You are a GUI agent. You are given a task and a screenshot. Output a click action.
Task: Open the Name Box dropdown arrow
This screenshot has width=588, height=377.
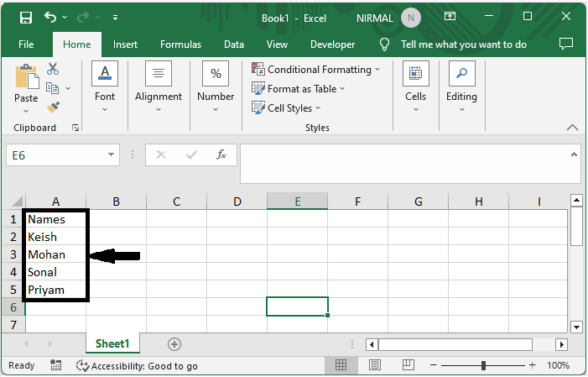[111, 154]
